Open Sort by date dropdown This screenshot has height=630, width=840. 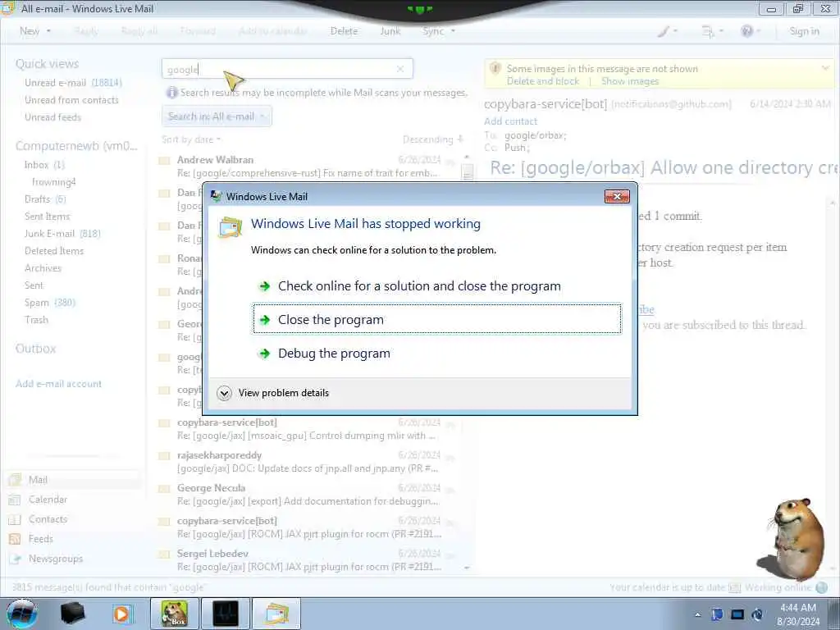(x=191, y=139)
